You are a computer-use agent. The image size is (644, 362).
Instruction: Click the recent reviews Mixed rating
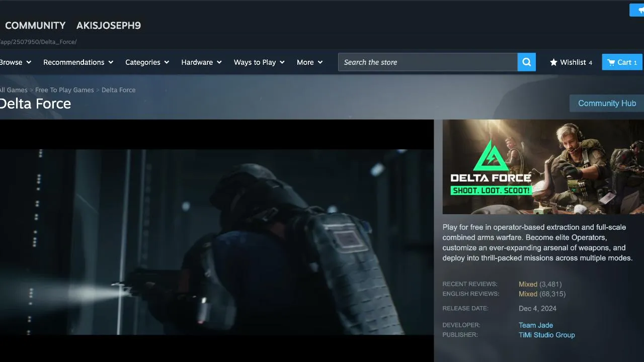[528, 284]
